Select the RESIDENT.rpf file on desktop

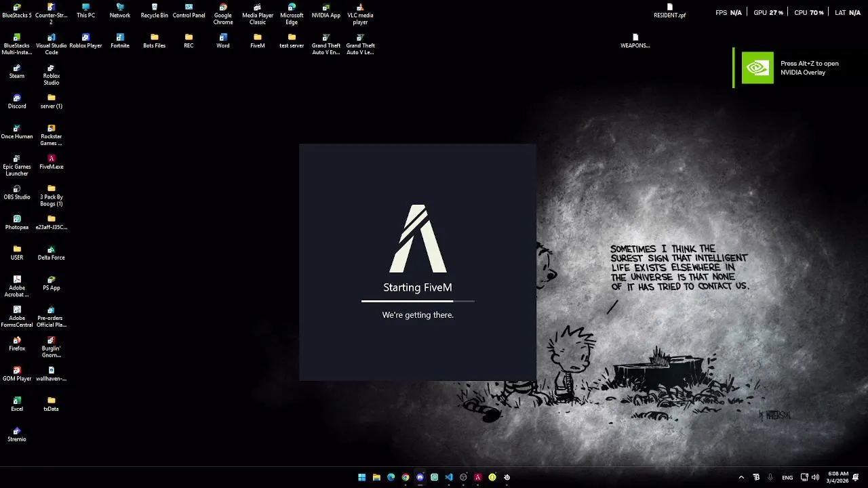pos(669,11)
